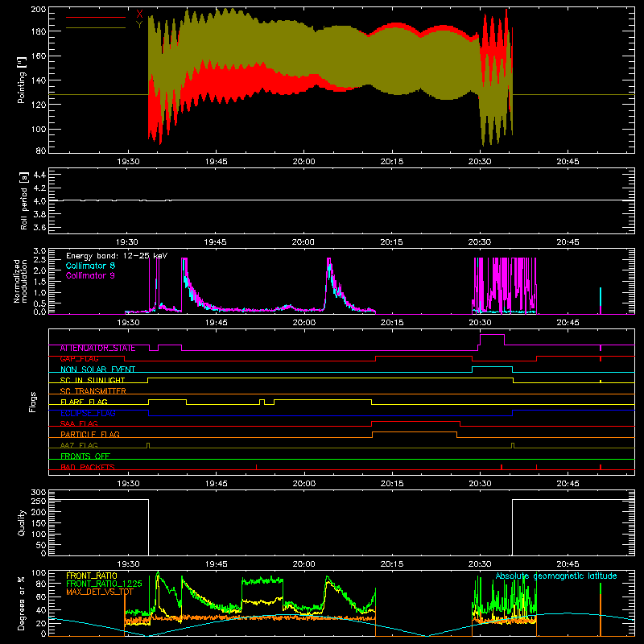This screenshot has width=644, height=644.
Task: Click the "Normalized modulation" axis title
Action: 21,281
